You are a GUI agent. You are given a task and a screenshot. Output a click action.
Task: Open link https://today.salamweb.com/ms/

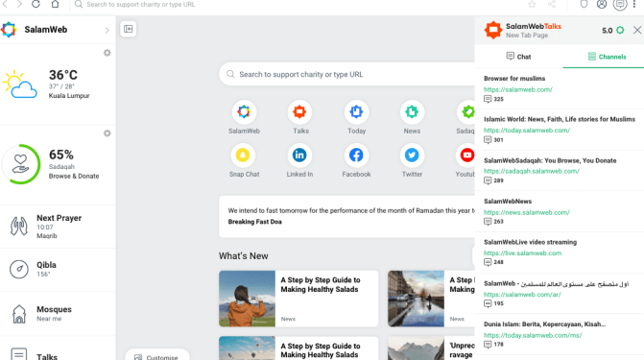pos(533,335)
